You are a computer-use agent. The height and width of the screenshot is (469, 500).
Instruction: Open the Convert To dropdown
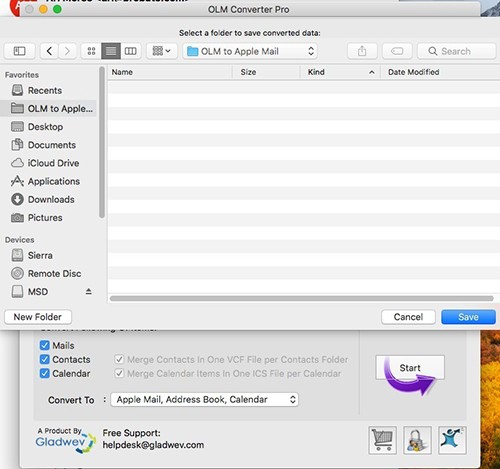(x=204, y=399)
